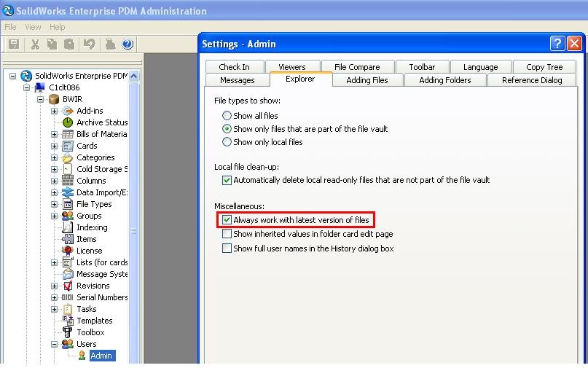Switch to the Messages tab
588x368 pixels.
point(238,80)
